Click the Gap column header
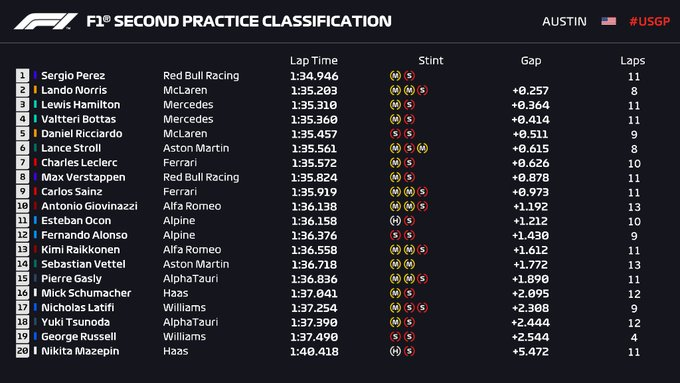680x383 pixels. click(x=531, y=61)
